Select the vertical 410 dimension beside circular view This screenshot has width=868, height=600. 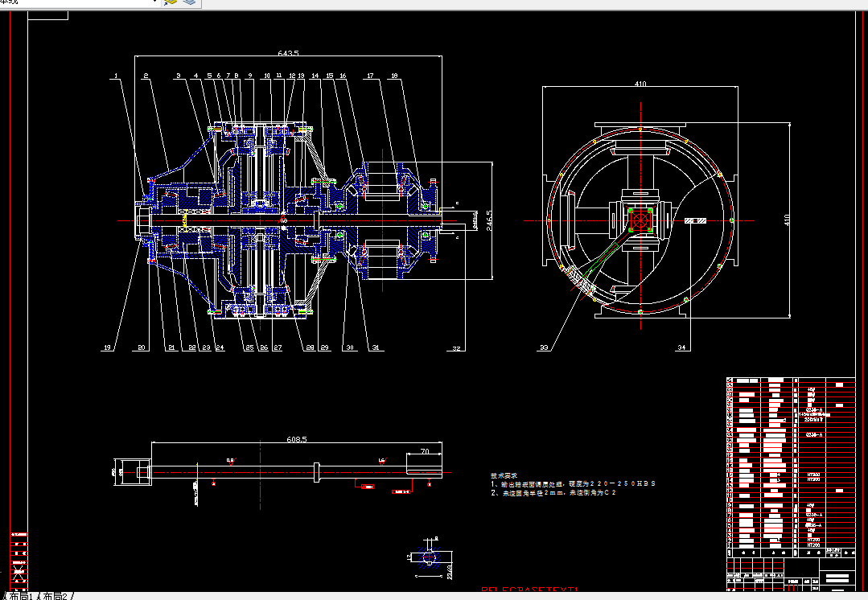(x=788, y=220)
